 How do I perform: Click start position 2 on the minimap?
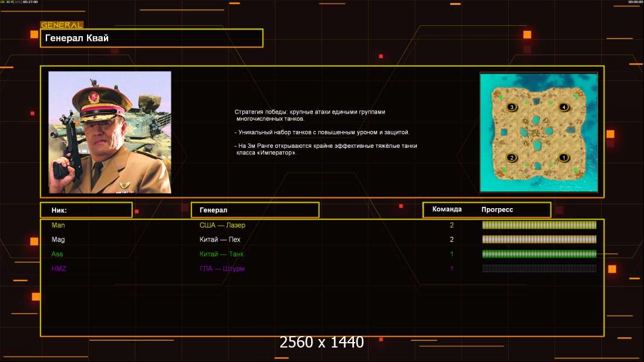pyautogui.click(x=512, y=157)
